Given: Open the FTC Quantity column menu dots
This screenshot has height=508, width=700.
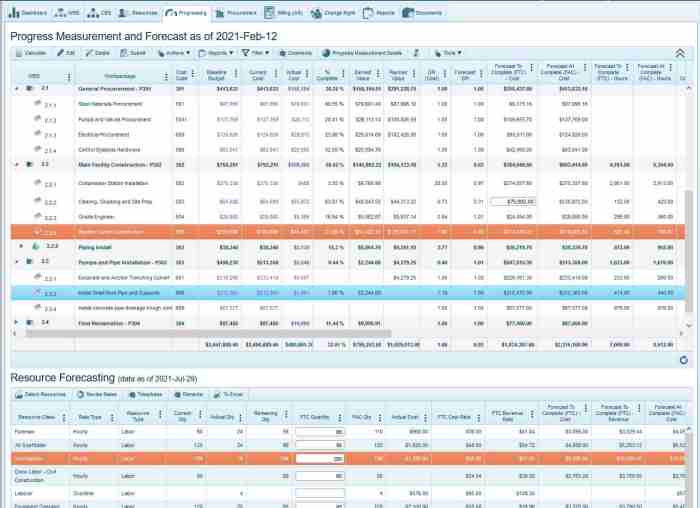Looking at the screenshot, I should pos(340,417).
